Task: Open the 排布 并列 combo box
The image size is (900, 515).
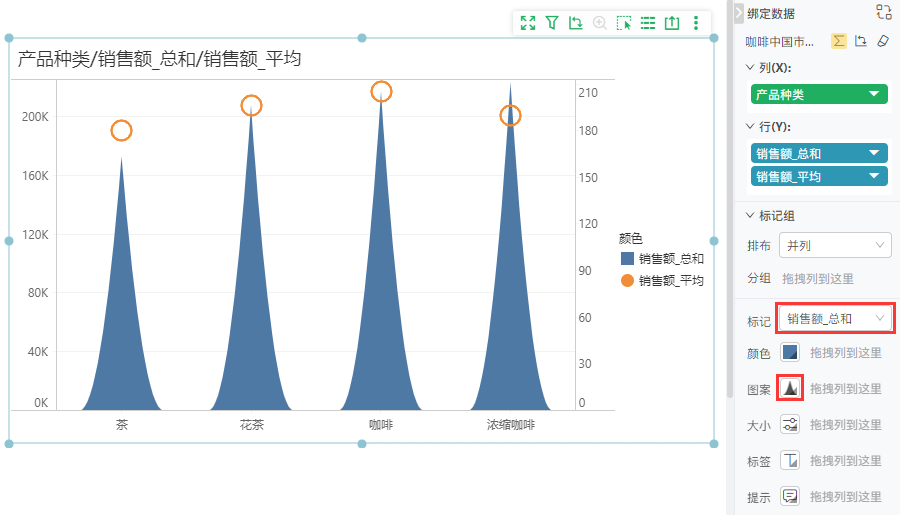Action: click(835, 246)
